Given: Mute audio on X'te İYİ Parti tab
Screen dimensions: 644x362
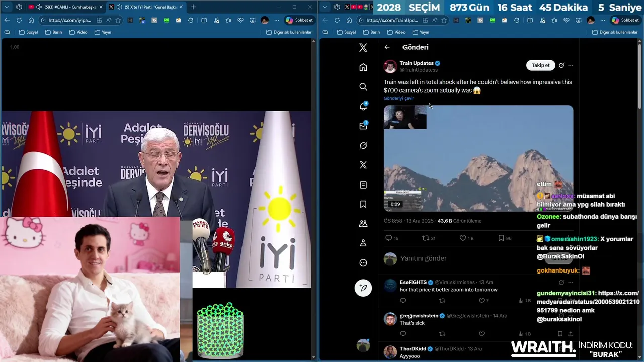Looking at the screenshot, I should tap(119, 7).
